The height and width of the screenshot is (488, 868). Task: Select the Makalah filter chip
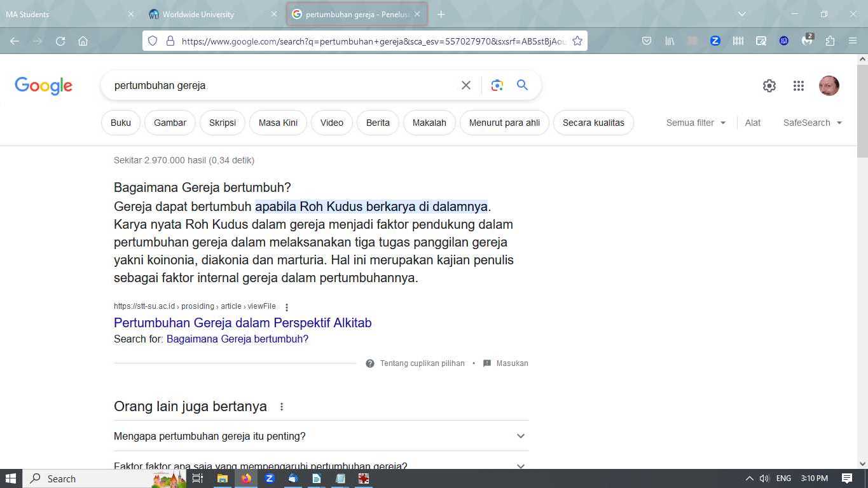tap(429, 123)
